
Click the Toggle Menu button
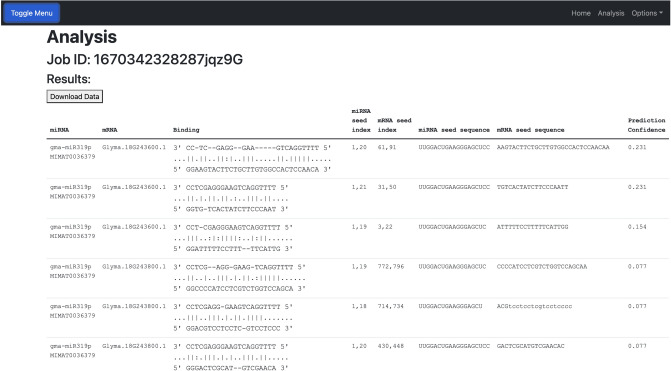pyautogui.click(x=32, y=13)
